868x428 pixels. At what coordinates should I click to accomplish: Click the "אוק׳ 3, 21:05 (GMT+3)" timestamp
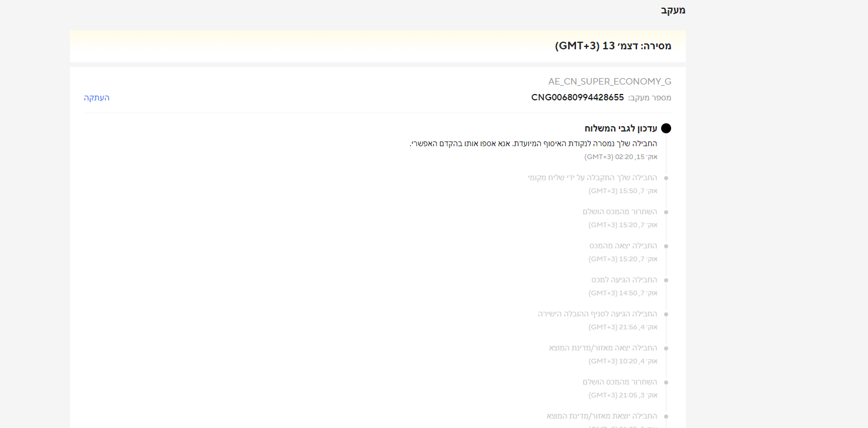click(x=623, y=395)
